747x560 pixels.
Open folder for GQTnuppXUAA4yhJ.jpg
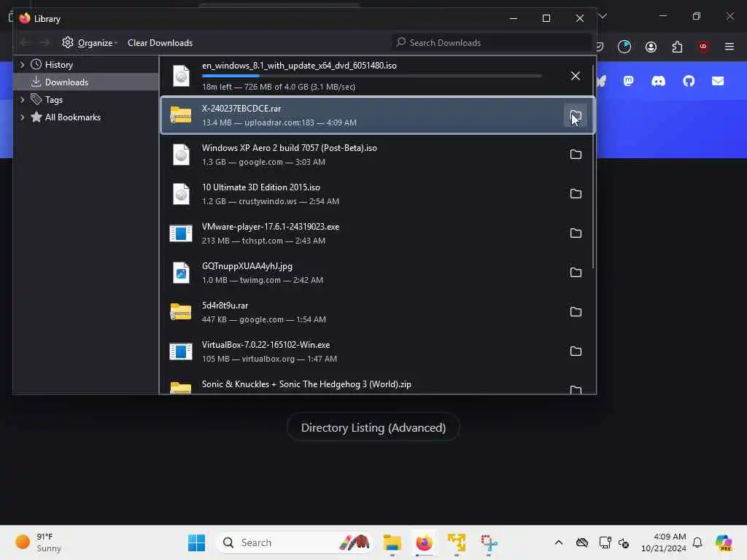576,273
